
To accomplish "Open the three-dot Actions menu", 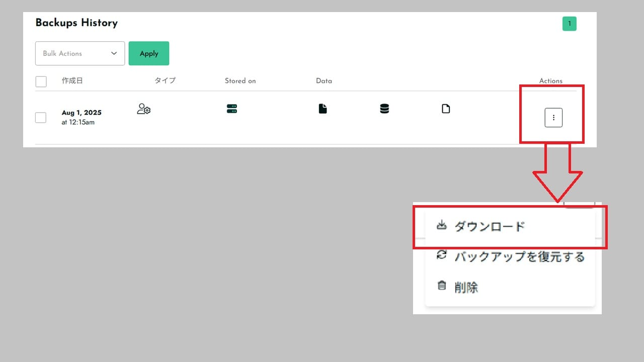I will [x=553, y=118].
